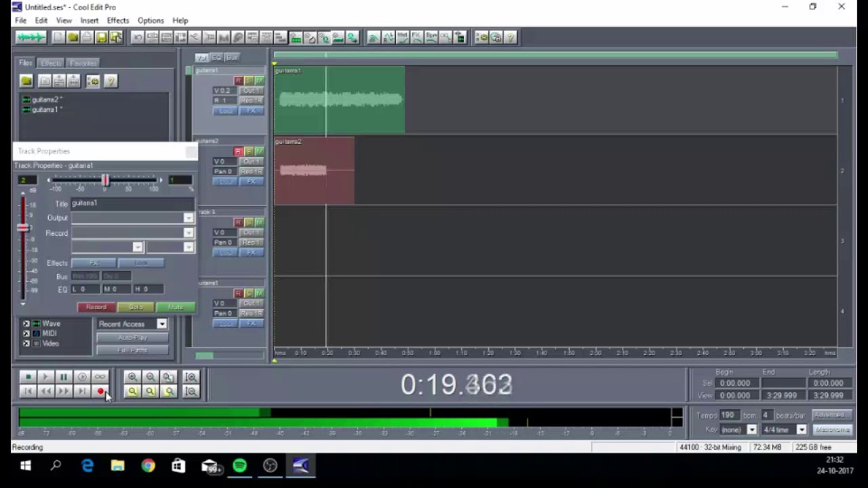
Task: Click the Metronome button
Action: click(832, 430)
